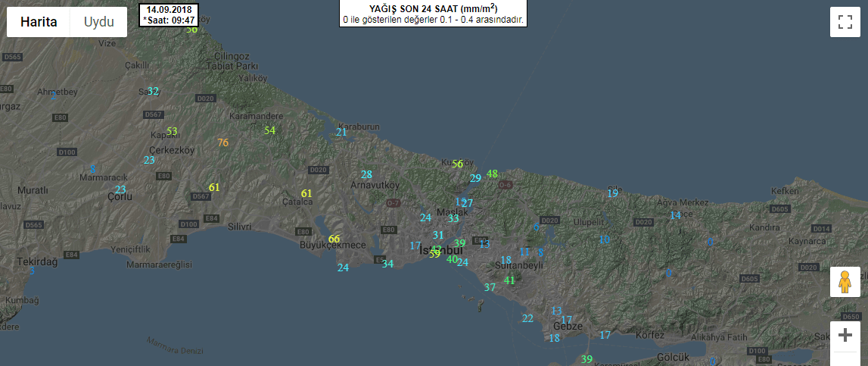
Task: Click the 21 marker near Karaburun
Action: click(341, 132)
